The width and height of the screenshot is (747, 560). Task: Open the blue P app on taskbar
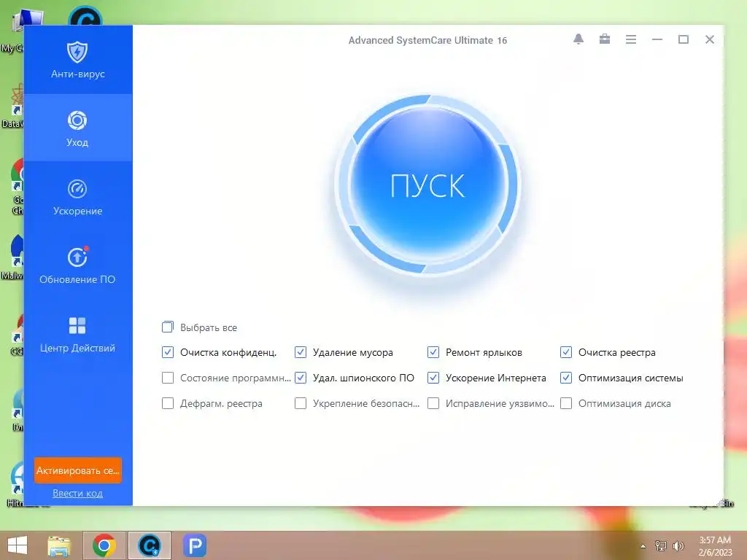click(195, 545)
